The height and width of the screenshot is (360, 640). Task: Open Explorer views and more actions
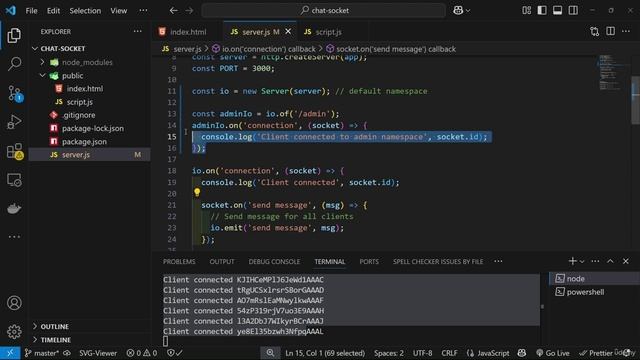[138, 31]
